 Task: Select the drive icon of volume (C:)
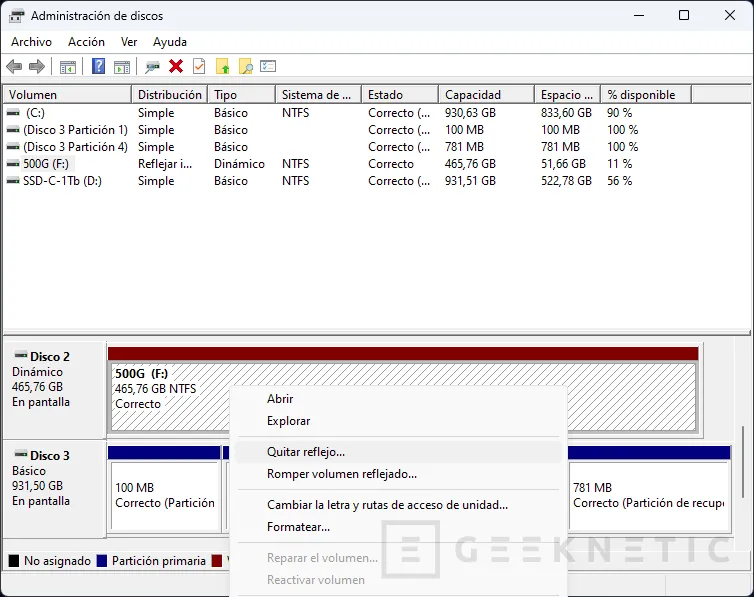coord(13,112)
